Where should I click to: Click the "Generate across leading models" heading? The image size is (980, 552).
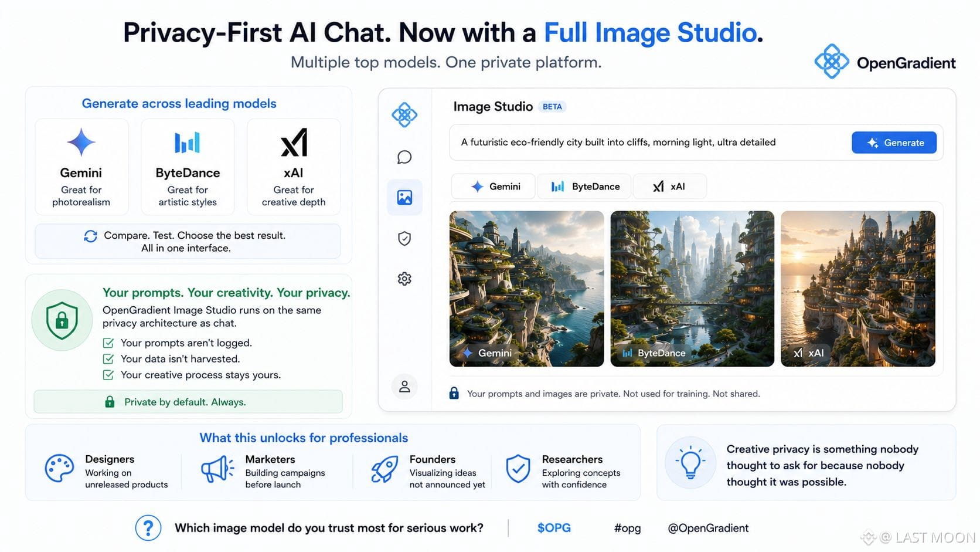click(x=179, y=104)
